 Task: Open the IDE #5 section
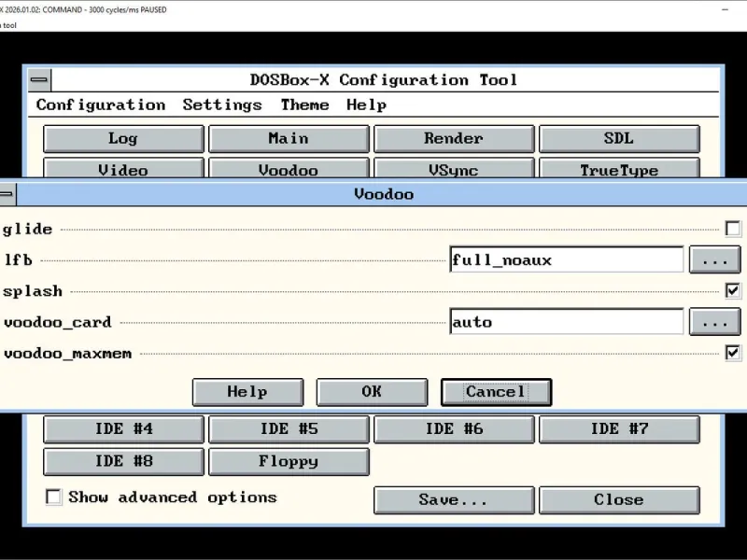[289, 429]
